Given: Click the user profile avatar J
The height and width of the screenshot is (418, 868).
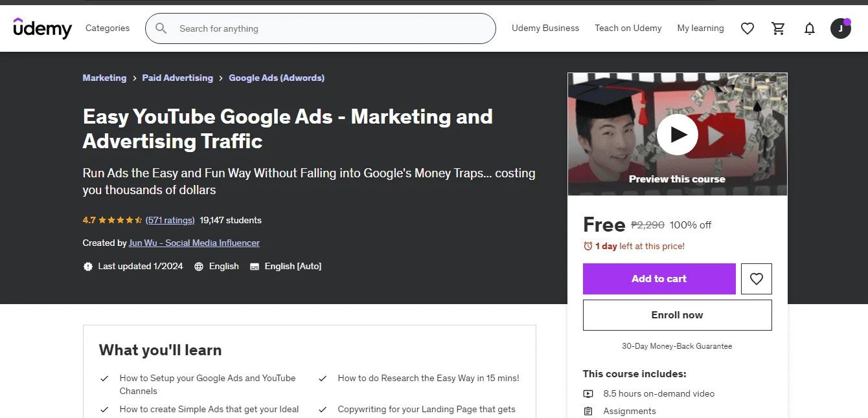Looking at the screenshot, I should pos(841,28).
